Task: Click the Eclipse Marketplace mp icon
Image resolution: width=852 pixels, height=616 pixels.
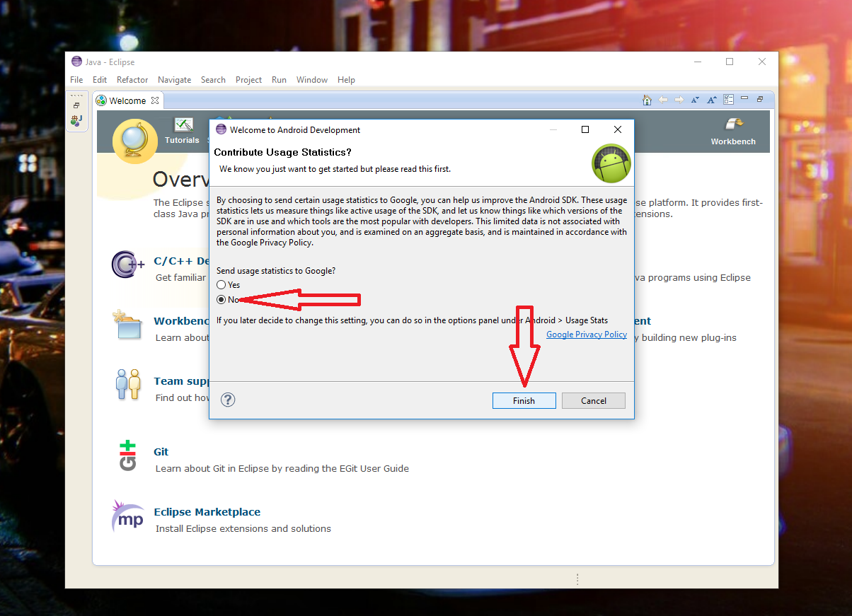Action: click(x=128, y=518)
